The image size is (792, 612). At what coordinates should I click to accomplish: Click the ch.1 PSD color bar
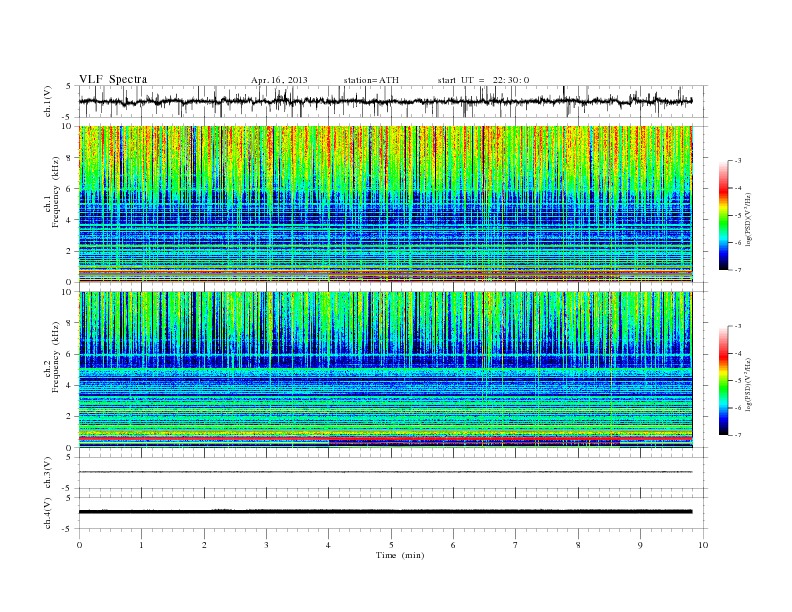(x=723, y=215)
